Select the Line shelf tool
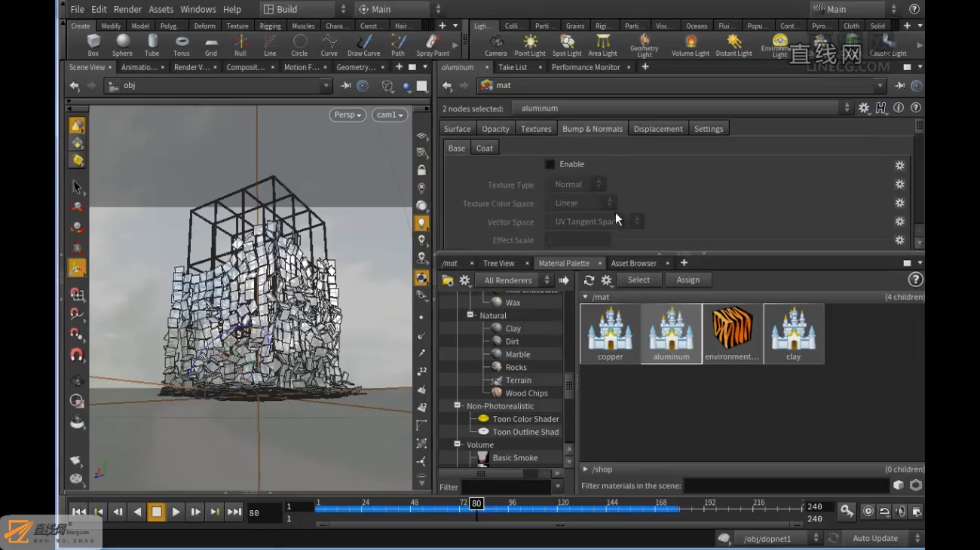Viewport: 980px width, 550px height. pos(269,45)
